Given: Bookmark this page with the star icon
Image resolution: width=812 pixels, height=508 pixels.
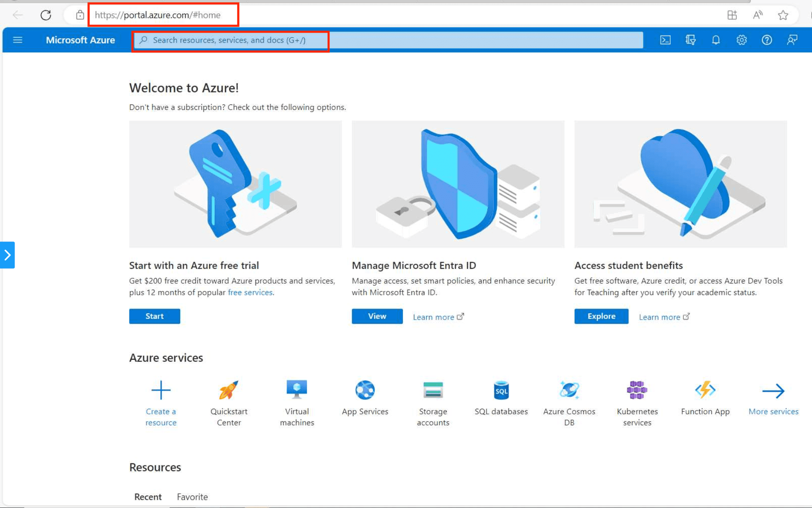Looking at the screenshot, I should [x=783, y=15].
